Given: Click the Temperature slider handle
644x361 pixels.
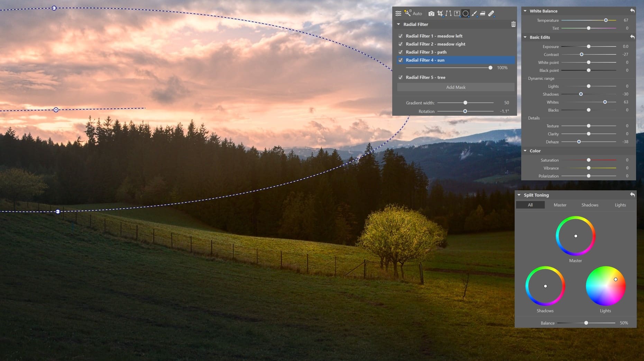Looking at the screenshot, I should tap(606, 20).
